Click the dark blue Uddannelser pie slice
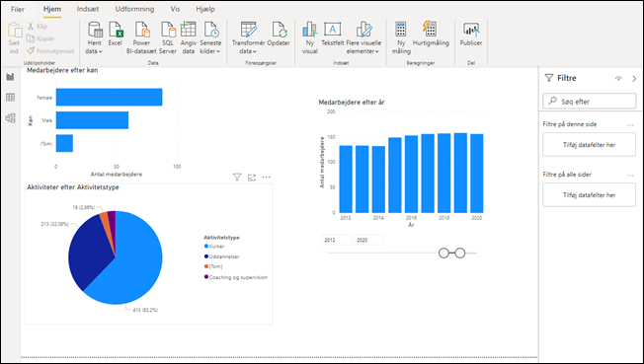Screen dimensions: 644x364 (88, 251)
